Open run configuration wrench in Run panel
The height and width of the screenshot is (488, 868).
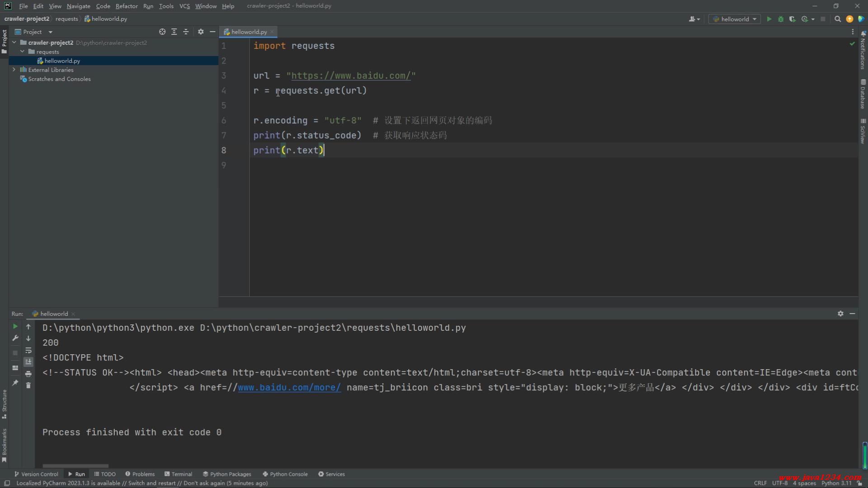point(15,338)
